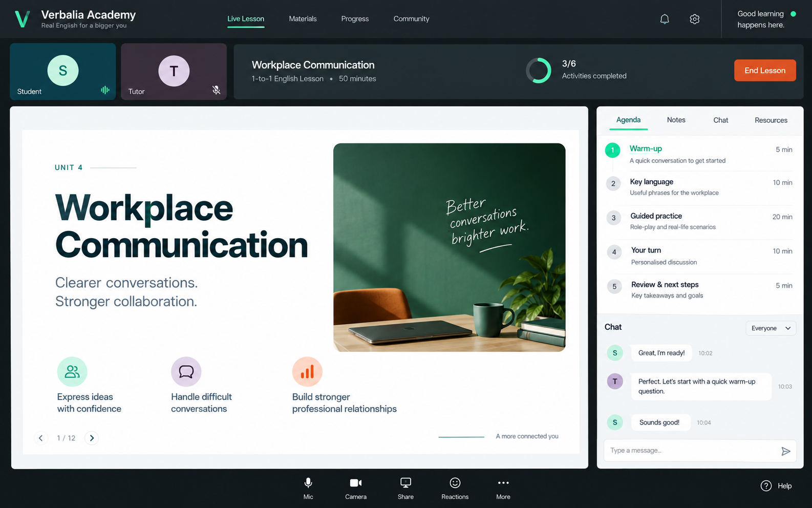
Task: Toggle the Mic in bottom toolbar
Action: [308, 489]
